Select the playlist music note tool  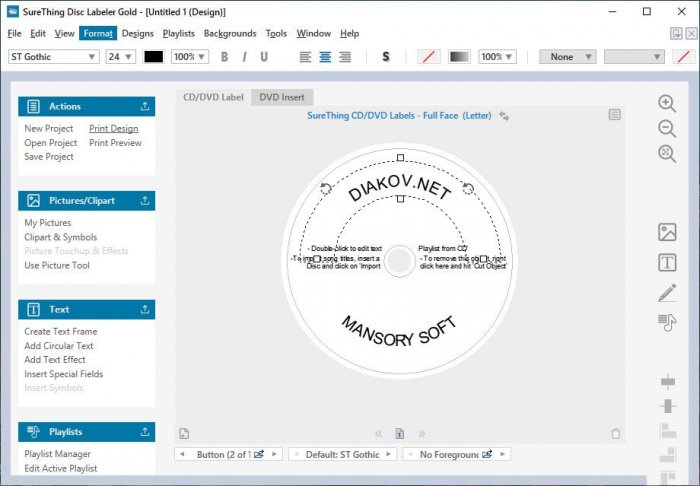[x=667, y=322]
